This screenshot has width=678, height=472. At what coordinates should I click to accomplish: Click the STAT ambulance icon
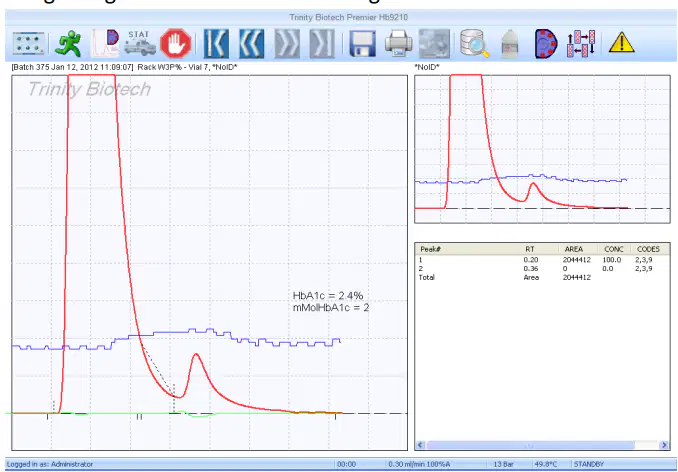140,43
